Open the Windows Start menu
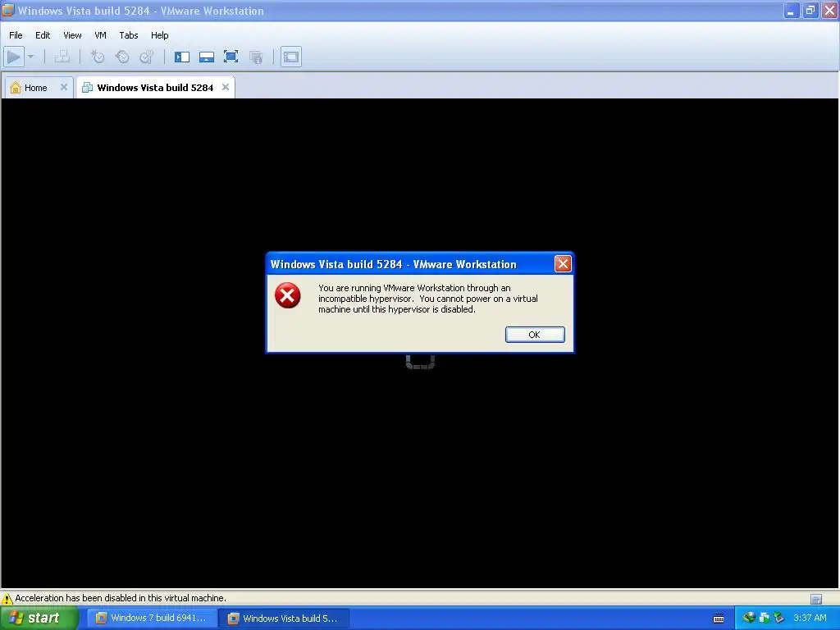This screenshot has height=630, width=840. [x=39, y=618]
